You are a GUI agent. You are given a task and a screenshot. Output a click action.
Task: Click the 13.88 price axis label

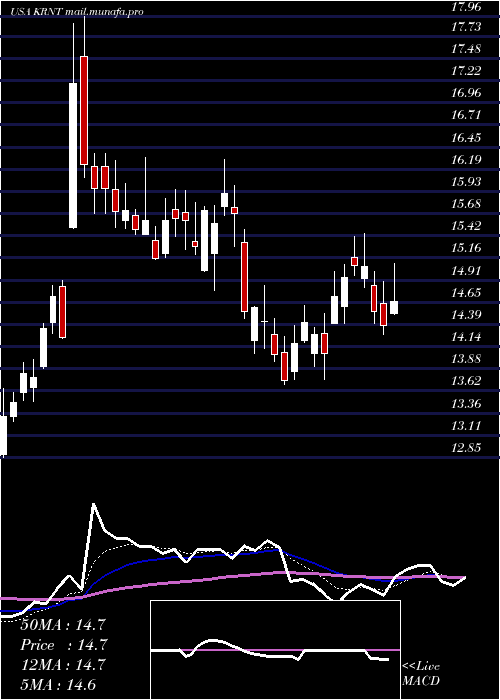pyautogui.click(x=466, y=358)
